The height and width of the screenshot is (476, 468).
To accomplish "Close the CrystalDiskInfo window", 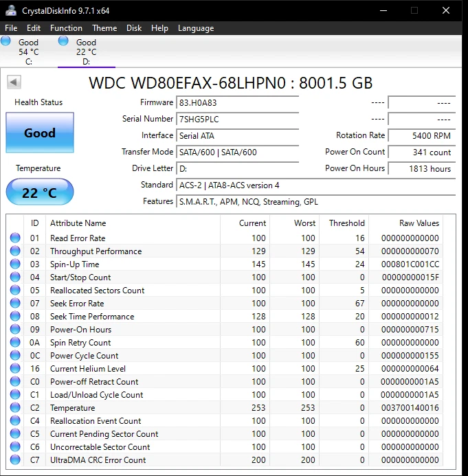I will (x=446, y=10).
